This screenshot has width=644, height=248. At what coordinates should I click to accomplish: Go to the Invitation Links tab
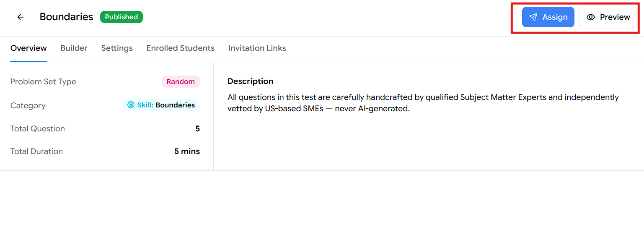coord(257,48)
